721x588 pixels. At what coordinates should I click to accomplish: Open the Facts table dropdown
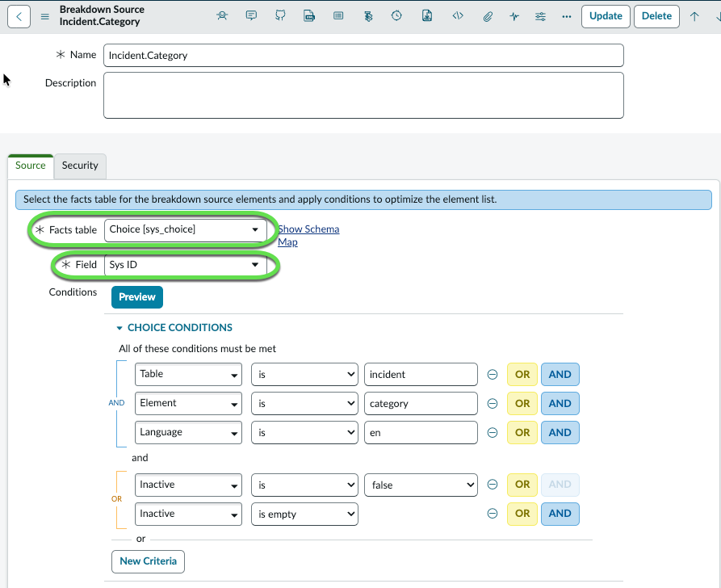tap(186, 229)
